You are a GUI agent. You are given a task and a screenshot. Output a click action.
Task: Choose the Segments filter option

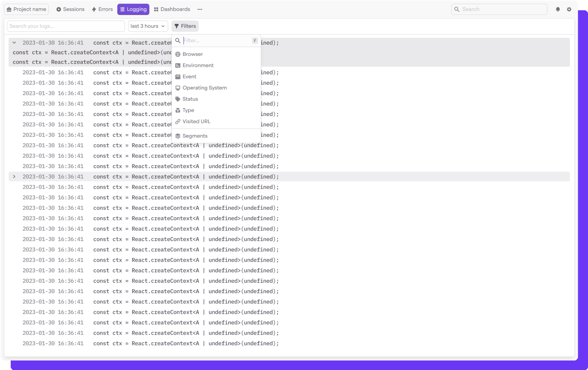tap(216, 136)
